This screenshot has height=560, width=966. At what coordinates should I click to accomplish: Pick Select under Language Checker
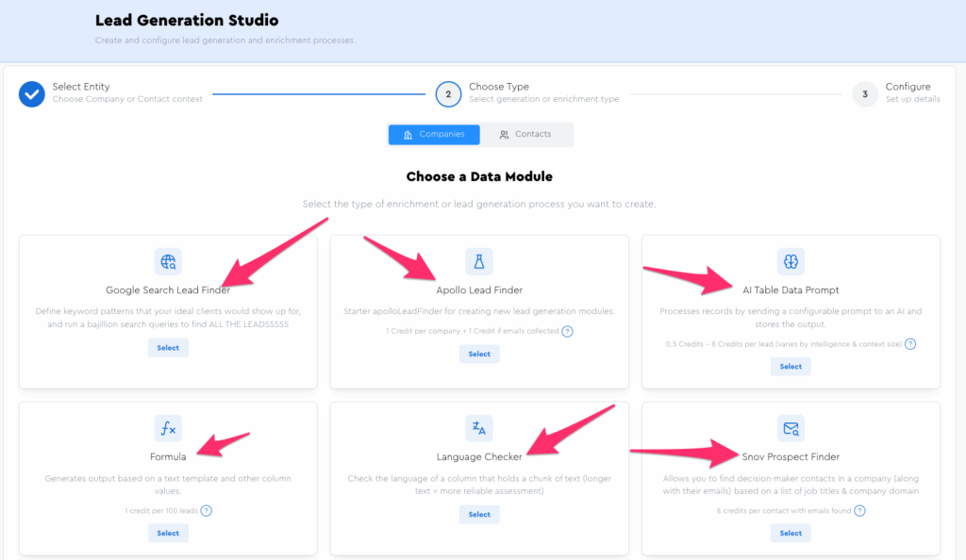tap(479, 514)
